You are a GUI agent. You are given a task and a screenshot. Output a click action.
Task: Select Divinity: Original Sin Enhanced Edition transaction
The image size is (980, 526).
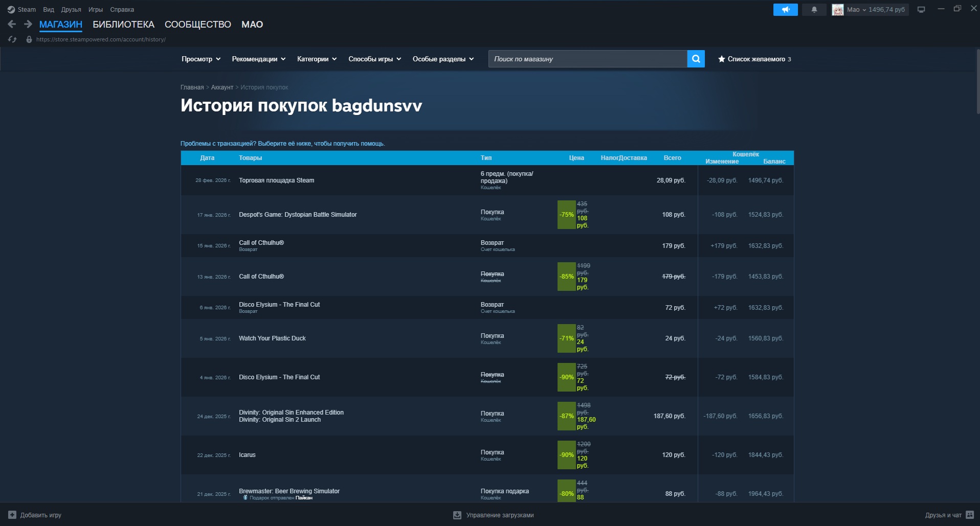487,416
